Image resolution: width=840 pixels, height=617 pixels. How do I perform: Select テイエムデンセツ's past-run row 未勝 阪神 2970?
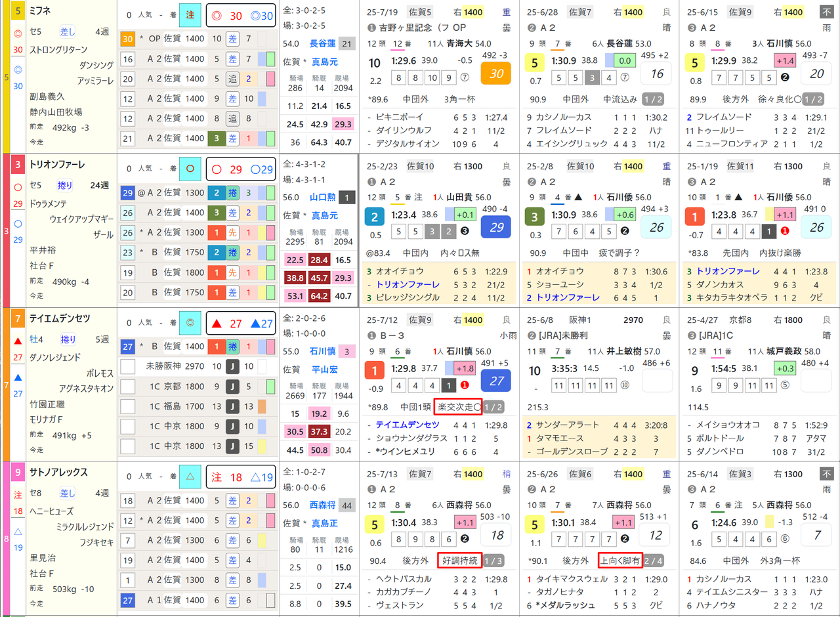point(198,366)
